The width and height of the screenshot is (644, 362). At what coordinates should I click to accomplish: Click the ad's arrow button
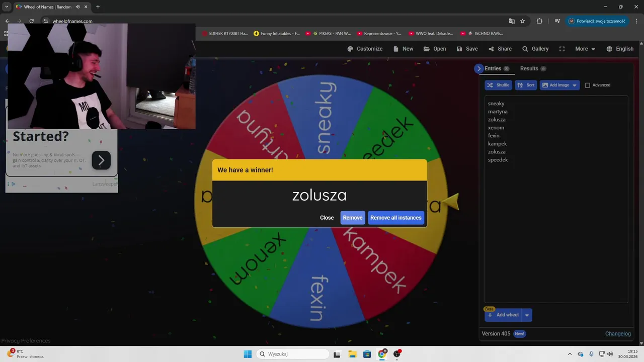click(x=101, y=160)
